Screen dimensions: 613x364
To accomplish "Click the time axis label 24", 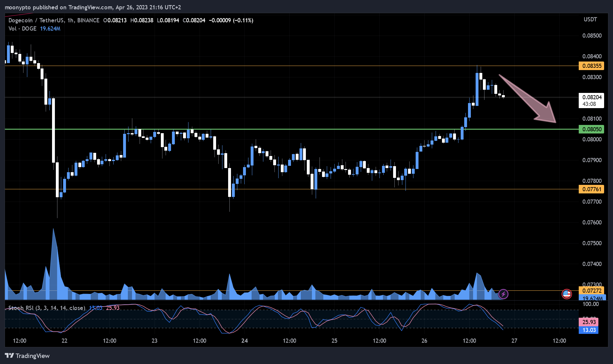I will (x=244, y=341).
